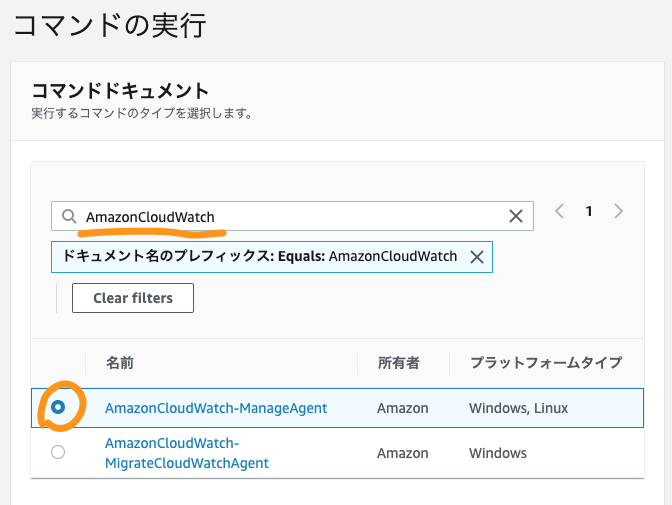
Task: Click Amazon owner cell in MigrateCloudWatchAgent row
Action: (x=403, y=453)
